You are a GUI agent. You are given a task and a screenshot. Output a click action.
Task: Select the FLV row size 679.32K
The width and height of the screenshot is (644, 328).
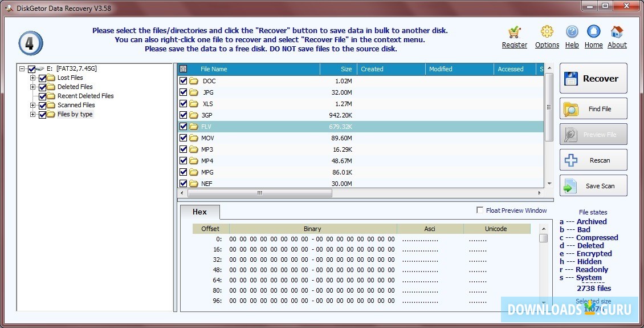(x=340, y=127)
